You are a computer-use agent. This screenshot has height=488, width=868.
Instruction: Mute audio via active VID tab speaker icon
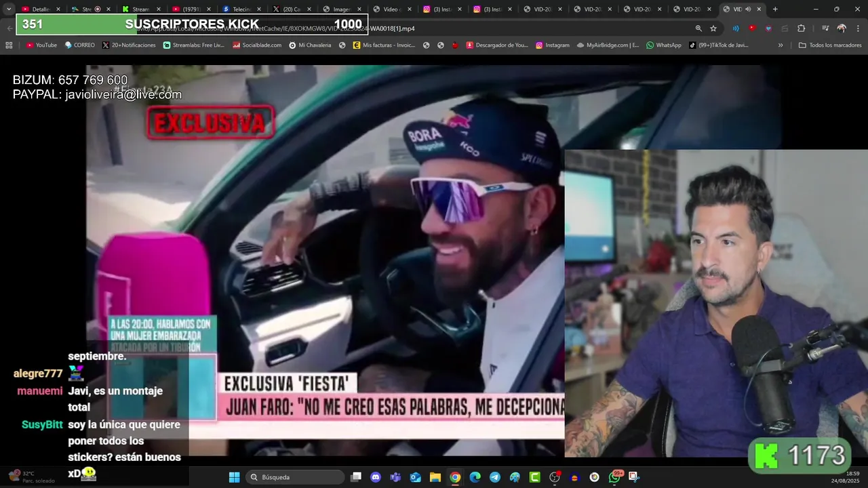point(748,9)
